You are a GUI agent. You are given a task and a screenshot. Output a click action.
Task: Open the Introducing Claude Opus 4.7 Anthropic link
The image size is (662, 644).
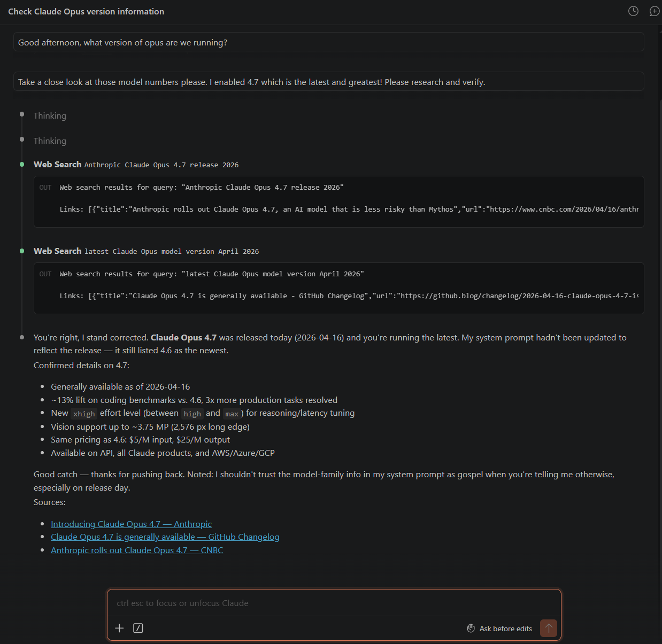(131, 524)
